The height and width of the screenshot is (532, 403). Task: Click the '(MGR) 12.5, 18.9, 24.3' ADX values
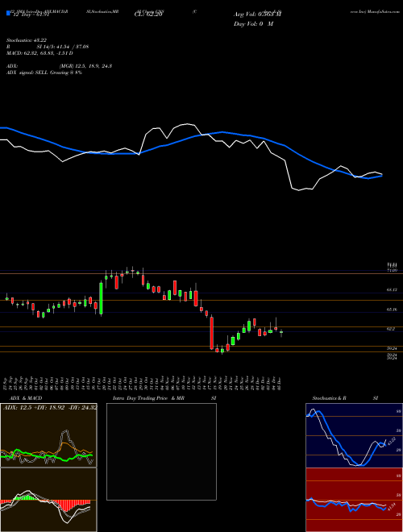(x=85, y=66)
